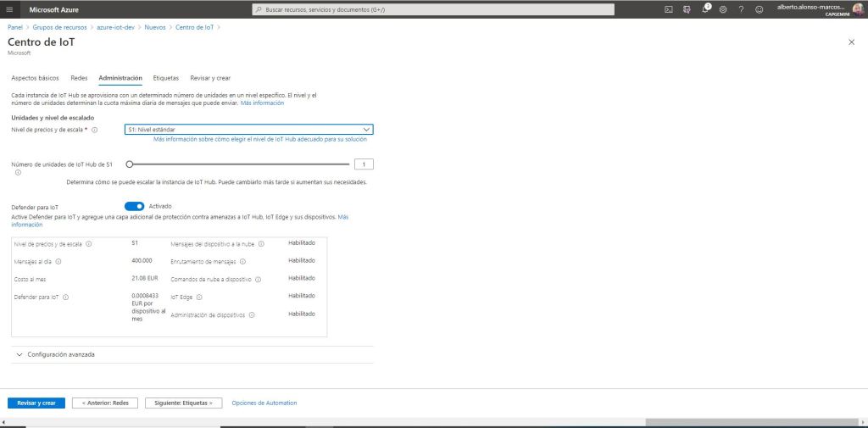Toggle the Defender para IoT switch

(x=135, y=206)
